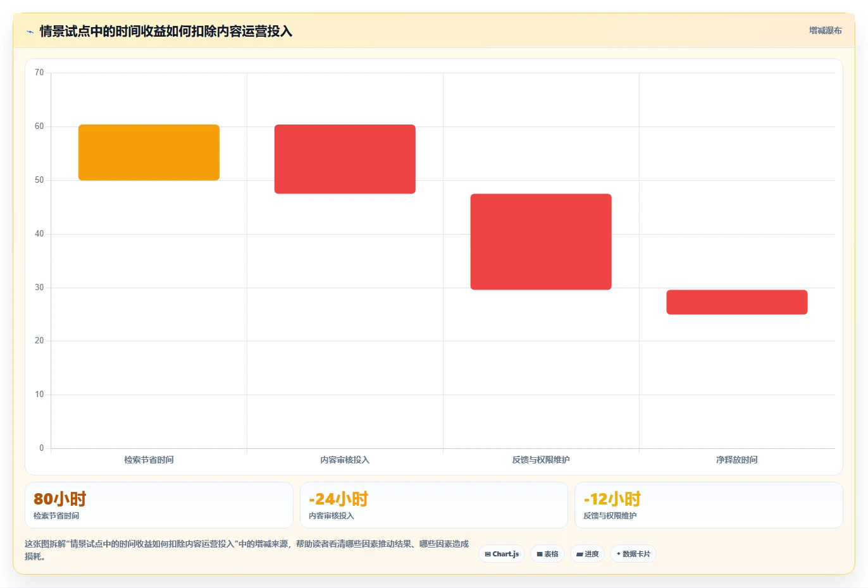Open the -12小时 反馈与权限维护 data card
868x588 pixels.
tap(709, 505)
